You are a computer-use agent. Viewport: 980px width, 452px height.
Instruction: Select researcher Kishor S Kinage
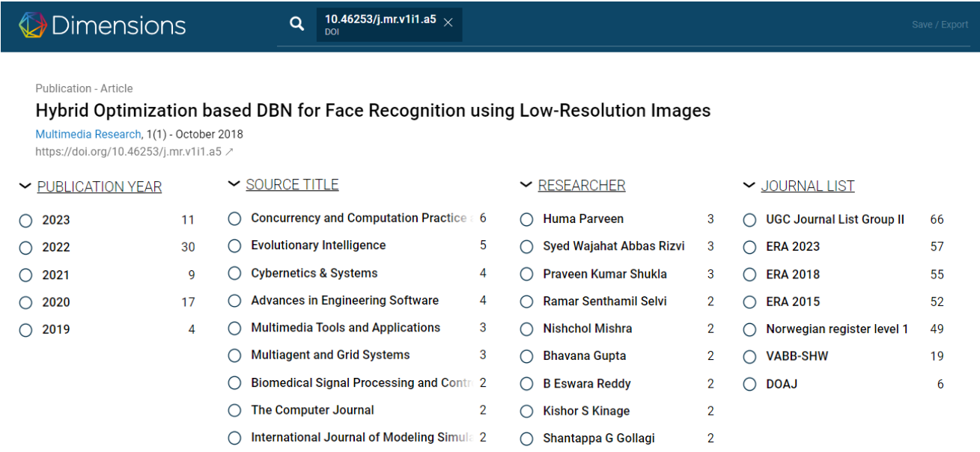click(527, 411)
